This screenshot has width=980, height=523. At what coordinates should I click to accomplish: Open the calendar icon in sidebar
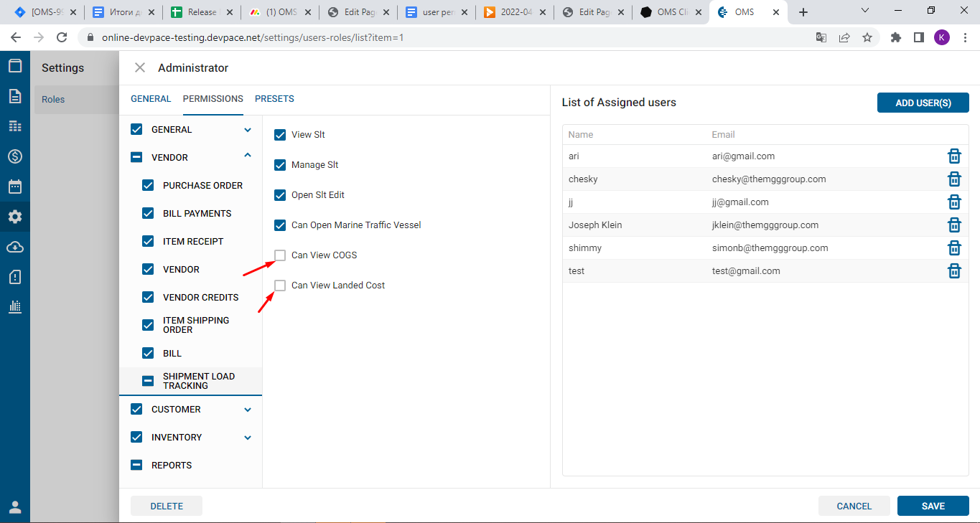14,187
